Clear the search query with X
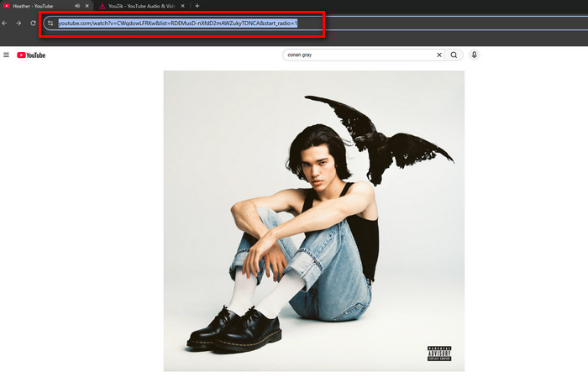Screen dimensions: 588x377 [438, 55]
